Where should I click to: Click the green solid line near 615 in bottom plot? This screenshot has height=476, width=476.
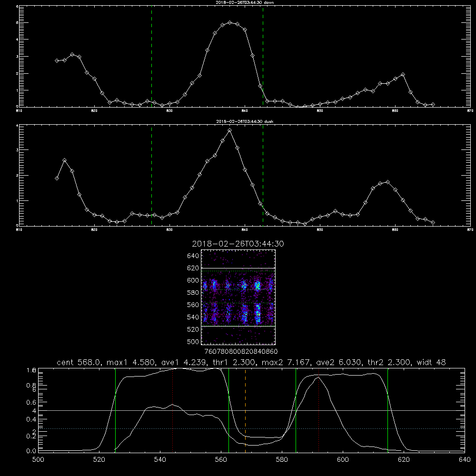click(387, 410)
